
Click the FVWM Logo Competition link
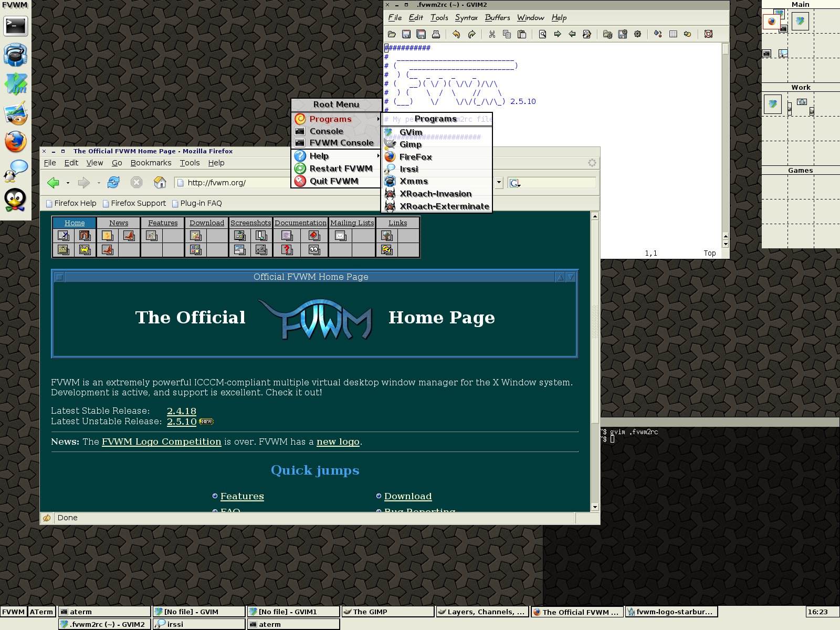point(162,442)
